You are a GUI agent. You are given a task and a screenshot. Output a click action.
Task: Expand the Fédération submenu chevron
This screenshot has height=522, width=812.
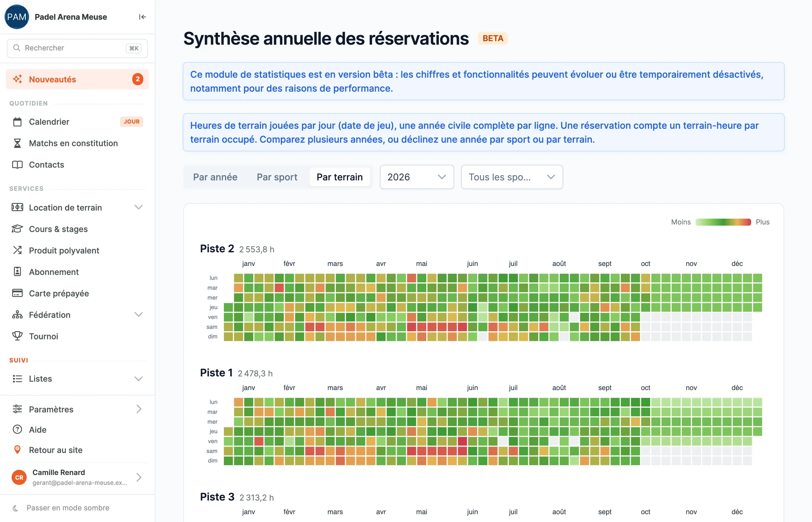(139, 315)
